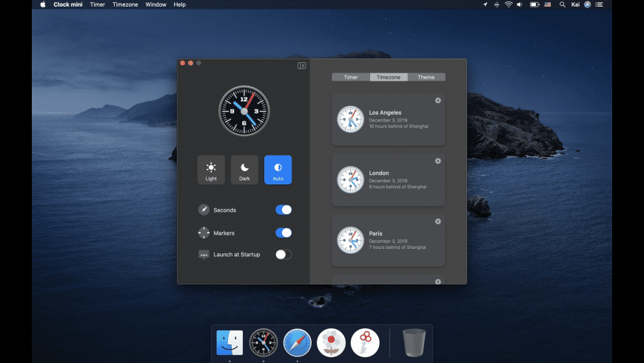Switch to the Theme tab

pos(426,77)
